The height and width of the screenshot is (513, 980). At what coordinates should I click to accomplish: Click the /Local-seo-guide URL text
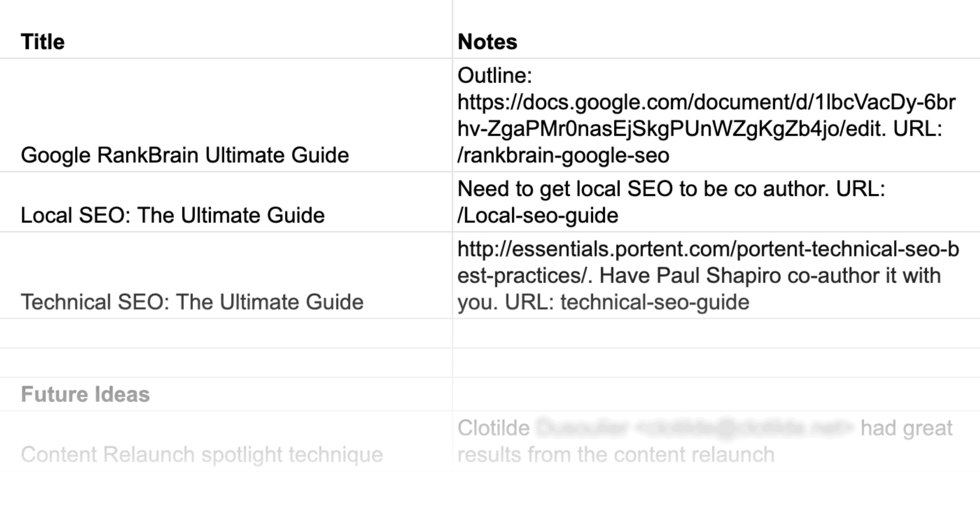tap(538, 215)
